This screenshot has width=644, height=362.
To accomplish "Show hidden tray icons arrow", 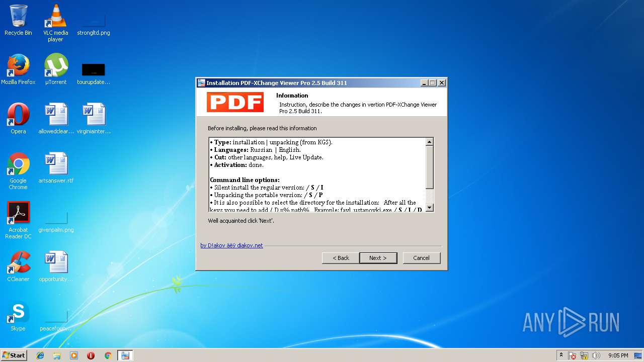I will 561,355.
